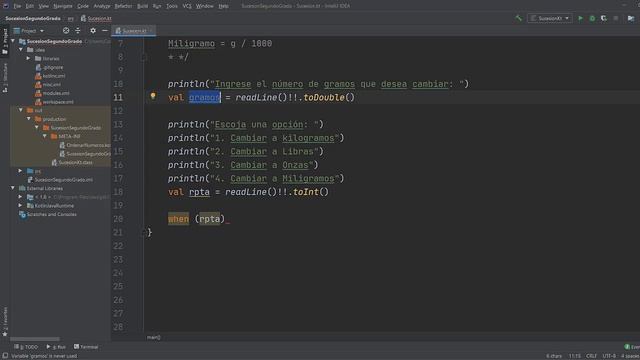Click Collapse All icon in Project panel
This screenshot has height=360, width=640.
(x=78, y=31)
